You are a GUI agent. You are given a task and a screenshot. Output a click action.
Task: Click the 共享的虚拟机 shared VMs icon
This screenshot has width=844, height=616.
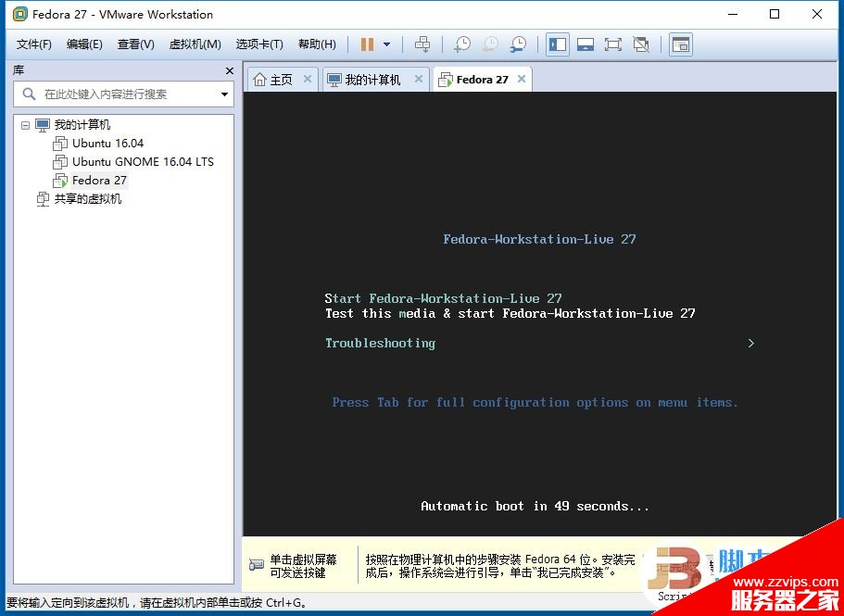coord(43,199)
